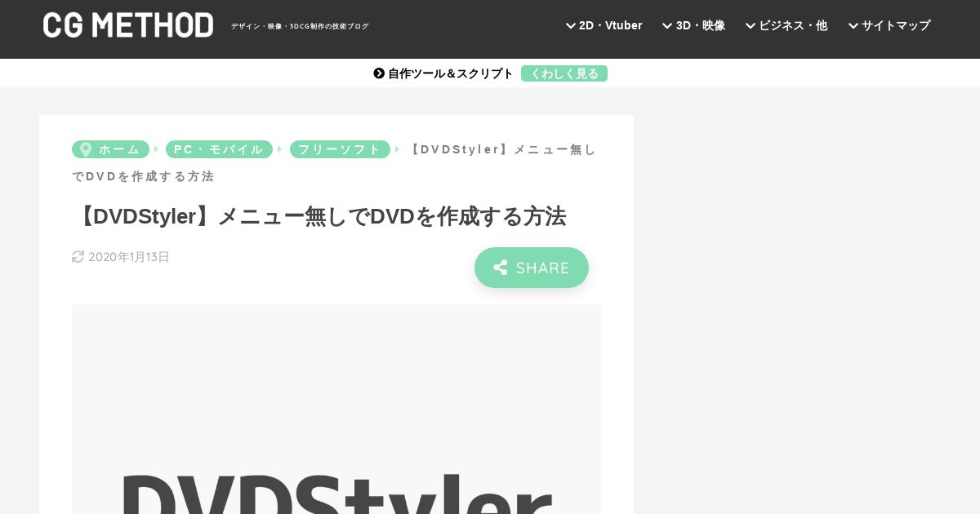Image resolution: width=980 pixels, height=514 pixels.
Task: Open フリーソフト breadcrumb category
Action: tap(340, 149)
